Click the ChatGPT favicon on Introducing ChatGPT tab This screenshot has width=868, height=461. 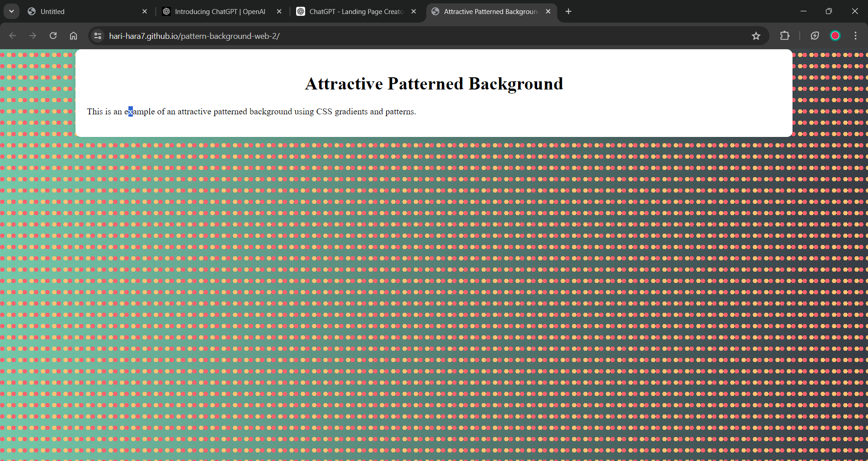(166, 11)
